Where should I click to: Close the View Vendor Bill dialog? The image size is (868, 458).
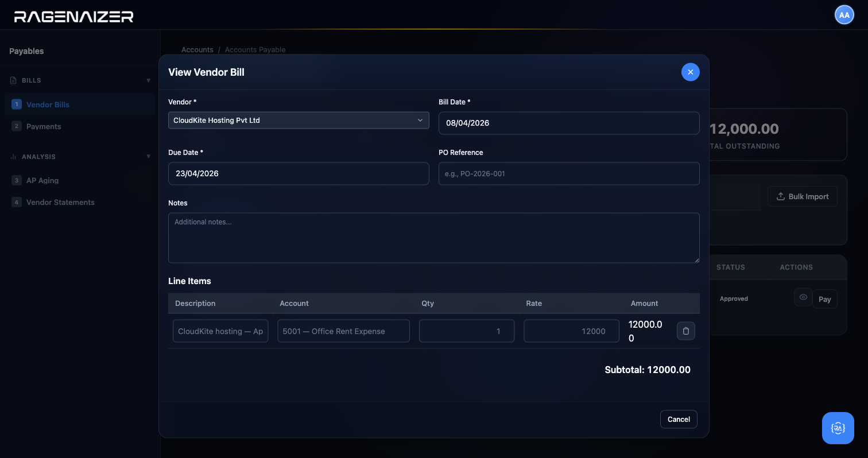coord(690,72)
